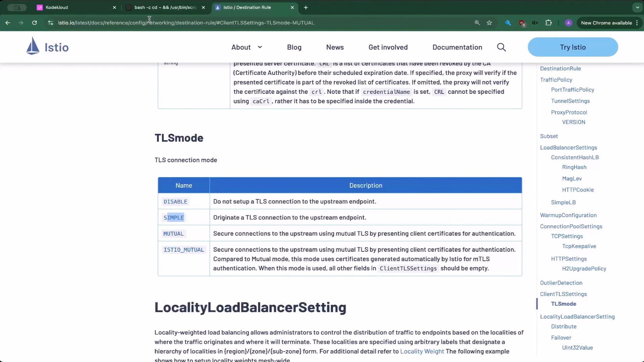
Task: Jump to PortTrafficPolicy in sidebar
Action: click(572, 90)
